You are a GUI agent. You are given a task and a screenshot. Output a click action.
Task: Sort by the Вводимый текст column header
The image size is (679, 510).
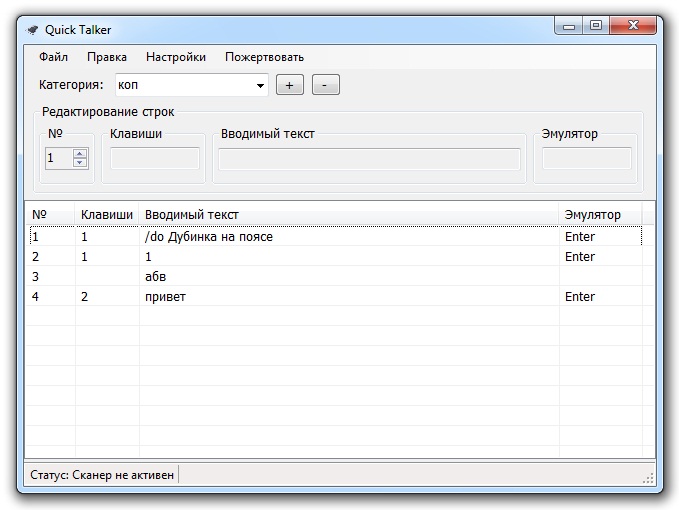349,214
